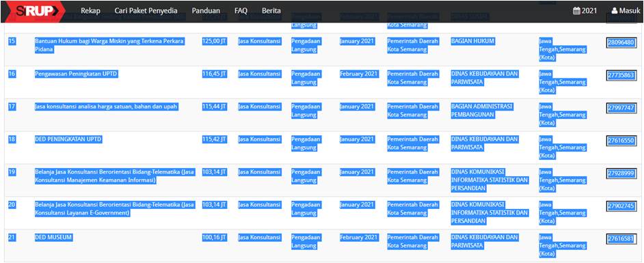The height and width of the screenshot is (263, 644).
Task: Go to the Panduan page
Action: point(206,11)
